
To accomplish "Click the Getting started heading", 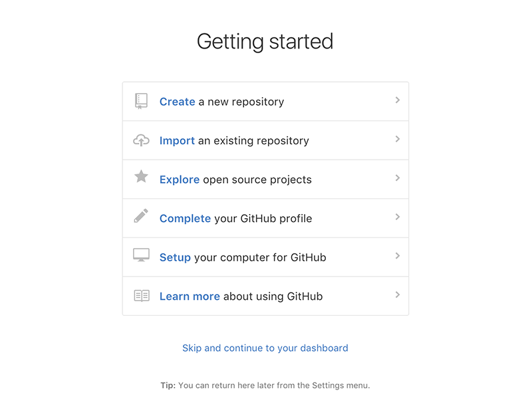I will 265,42.
